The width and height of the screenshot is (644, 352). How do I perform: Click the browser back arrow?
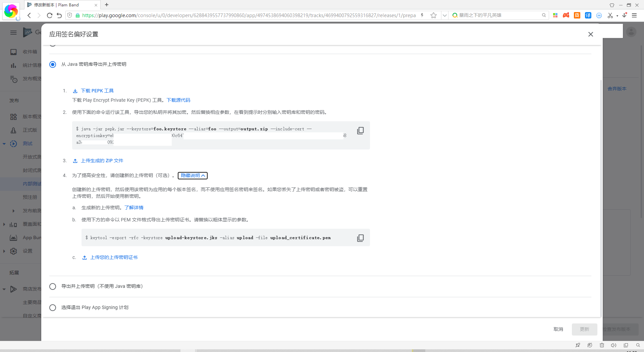coord(29,15)
